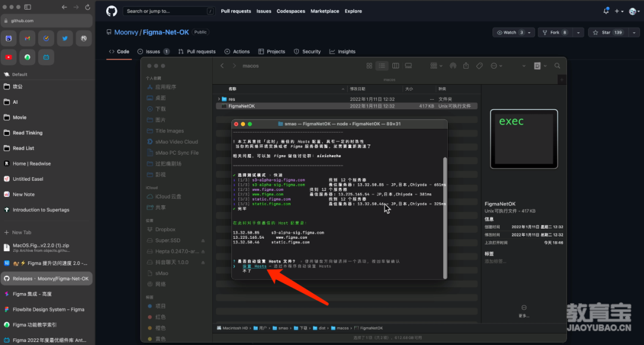Open the Security repository tab
The width and height of the screenshot is (644, 345).
click(307, 51)
